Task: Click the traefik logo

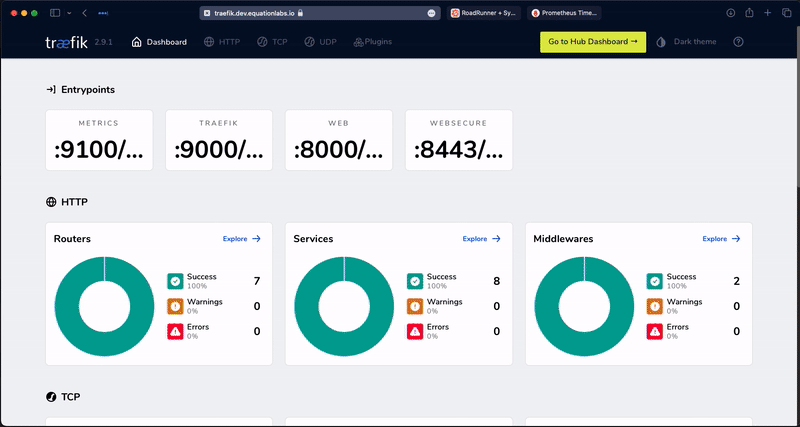Action: (66, 42)
